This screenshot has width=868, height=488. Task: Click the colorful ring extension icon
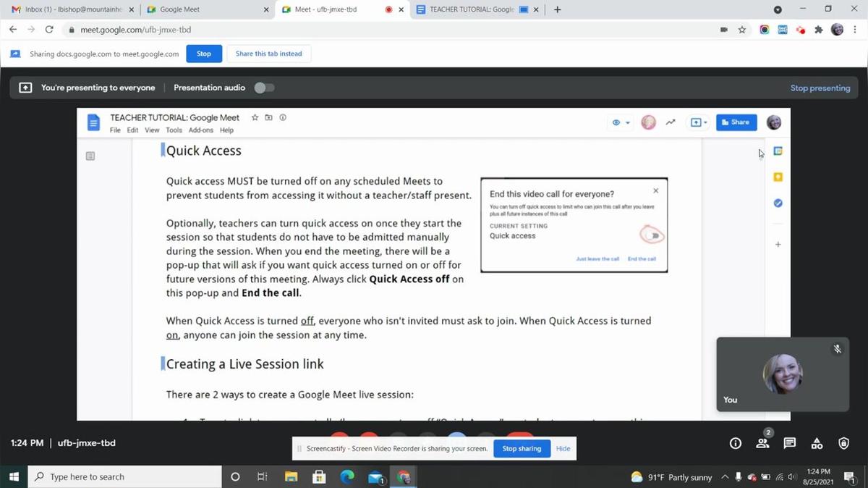[x=765, y=30]
